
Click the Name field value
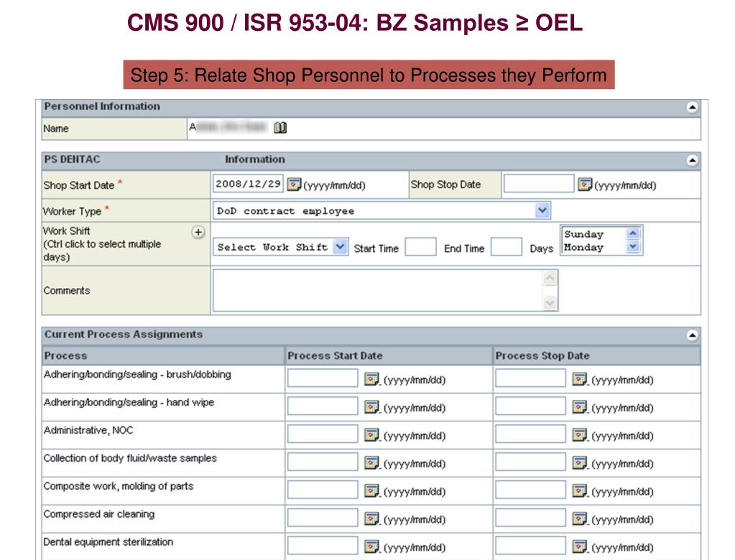pos(228,127)
